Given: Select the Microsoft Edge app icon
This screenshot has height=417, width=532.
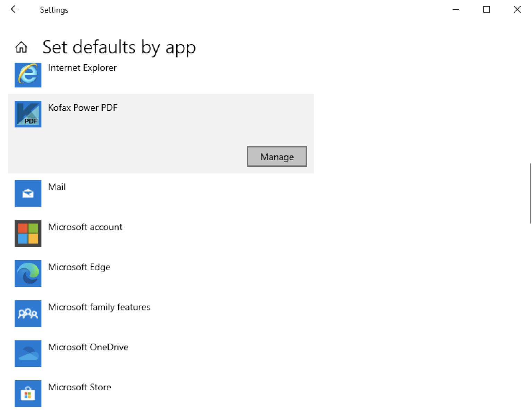Looking at the screenshot, I should click(x=28, y=273).
